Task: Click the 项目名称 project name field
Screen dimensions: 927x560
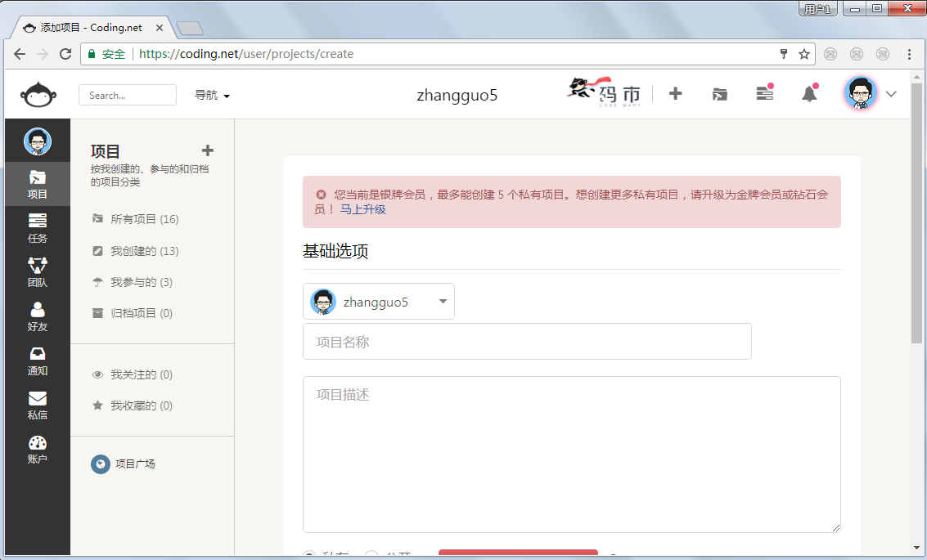Action: (x=527, y=342)
